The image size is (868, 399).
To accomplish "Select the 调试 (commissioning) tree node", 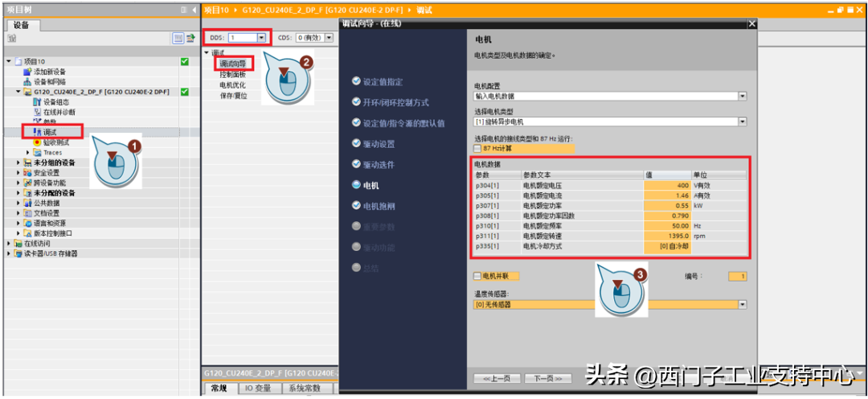I will click(50, 132).
